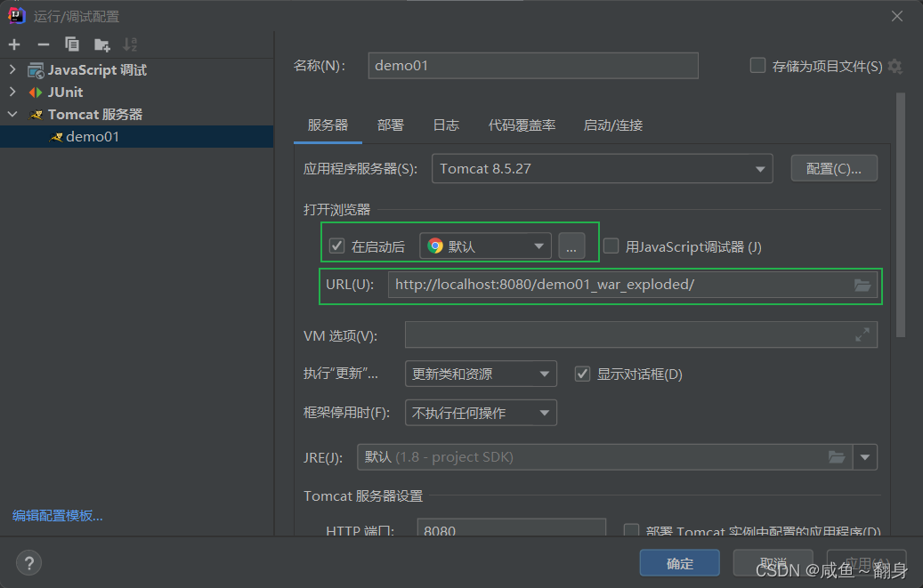Collapse the Tomcat server tree node

(12, 114)
